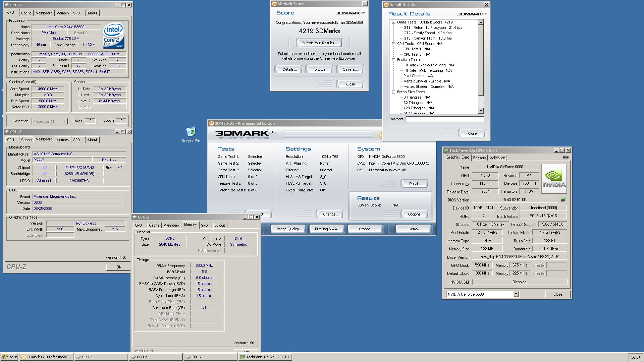644x362 pixels.
Task: Activate 3DMark05 Professional taskbar button
Action: (46, 357)
